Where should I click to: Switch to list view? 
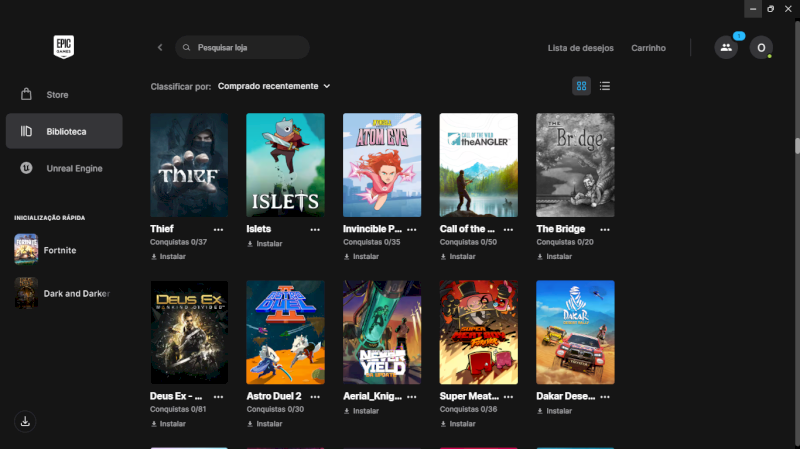(x=605, y=86)
